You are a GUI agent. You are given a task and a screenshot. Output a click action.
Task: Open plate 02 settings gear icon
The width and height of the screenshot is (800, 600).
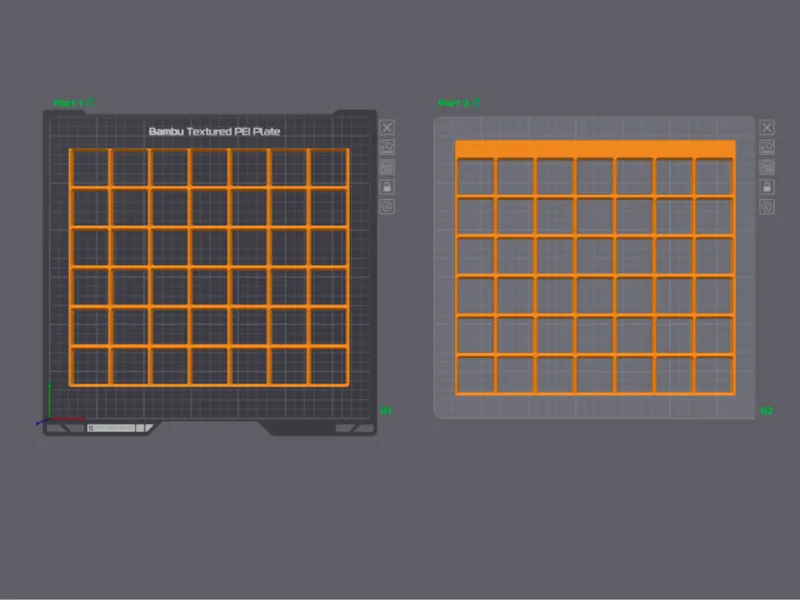[x=767, y=207]
